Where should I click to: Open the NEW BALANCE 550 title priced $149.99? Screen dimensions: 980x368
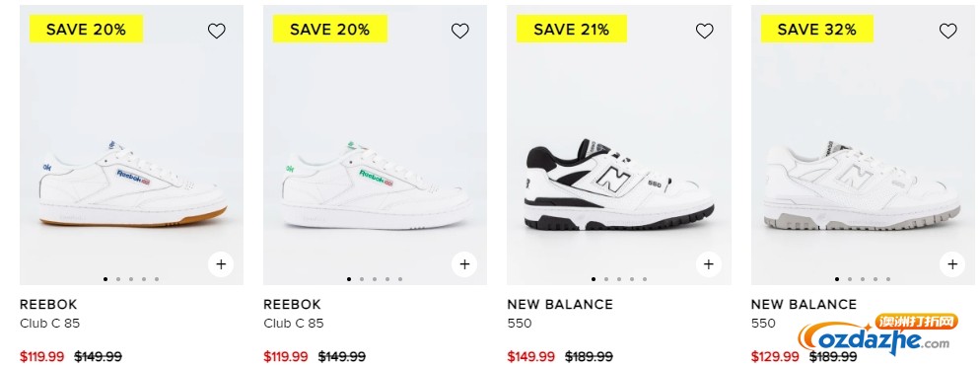coord(560,314)
